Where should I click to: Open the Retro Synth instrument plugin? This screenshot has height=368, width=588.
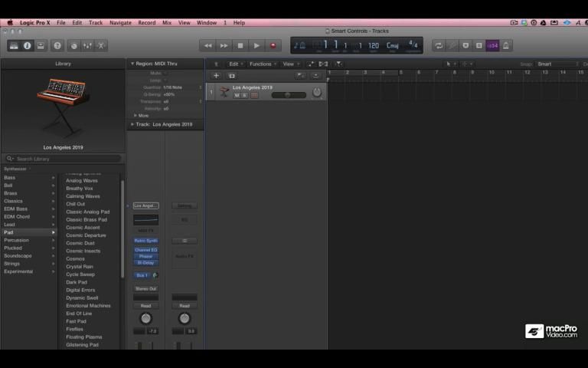(145, 241)
